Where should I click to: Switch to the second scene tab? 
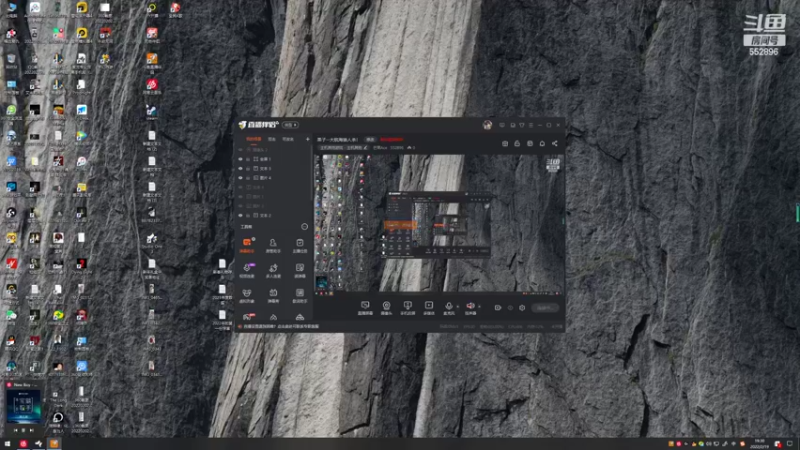[x=272, y=139]
